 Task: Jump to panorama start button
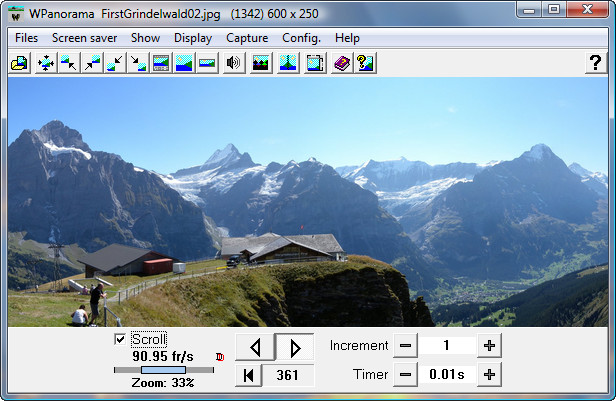[x=249, y=375]
